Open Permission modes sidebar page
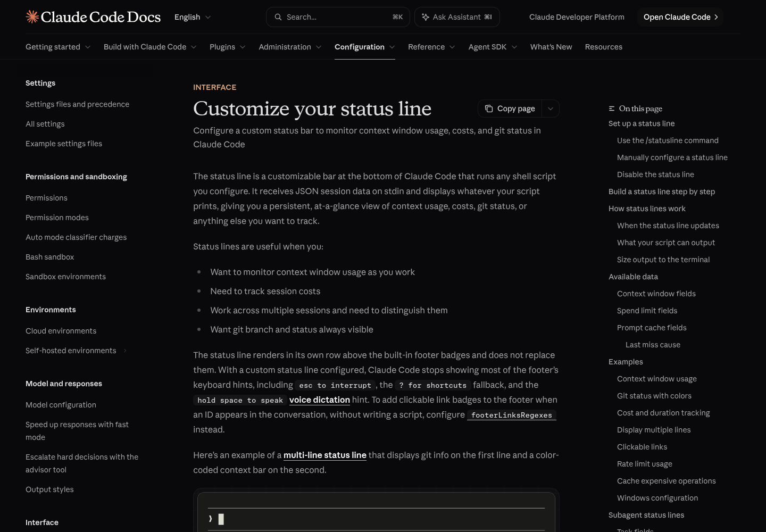766x532 pixels. (57, 218)
